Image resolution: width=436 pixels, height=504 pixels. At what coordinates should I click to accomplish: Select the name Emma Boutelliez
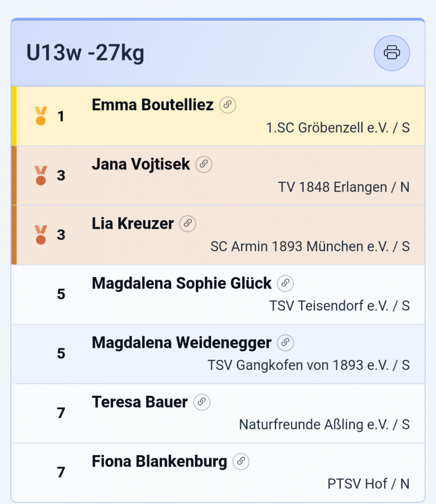153,105
